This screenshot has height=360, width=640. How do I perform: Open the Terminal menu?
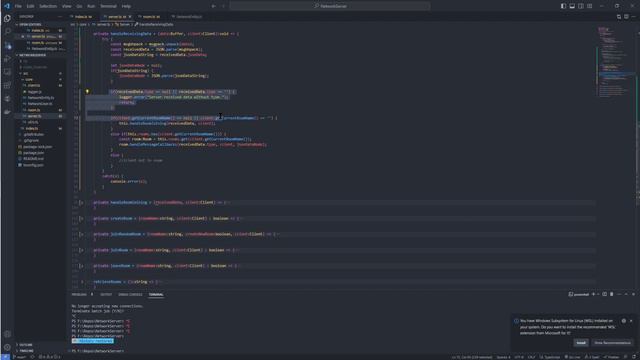pos(108,6)
